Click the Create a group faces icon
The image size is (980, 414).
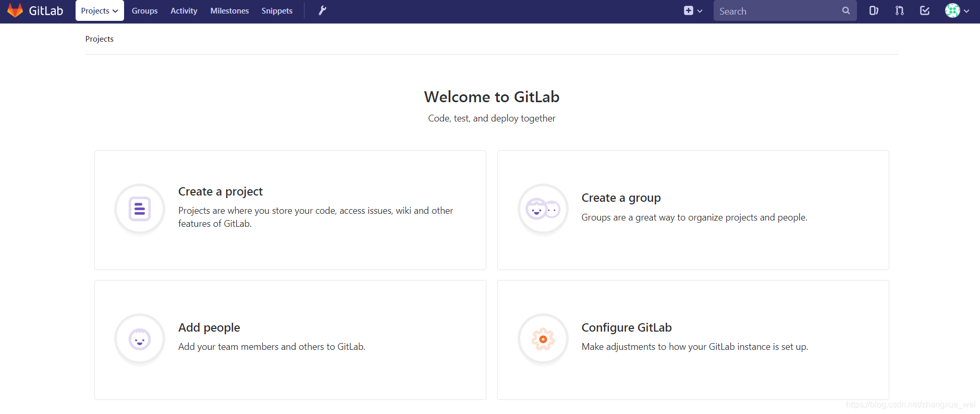tap(543, 209)
